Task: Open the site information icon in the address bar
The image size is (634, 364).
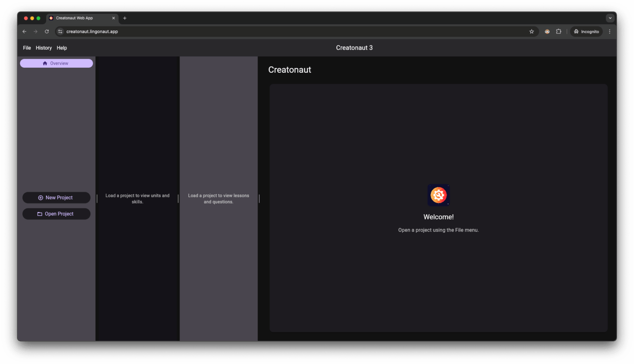Action: tap(60, 31)
